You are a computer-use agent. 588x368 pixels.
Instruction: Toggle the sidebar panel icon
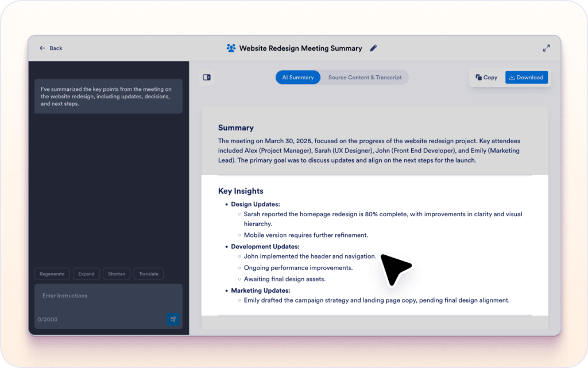coord(207,76)
